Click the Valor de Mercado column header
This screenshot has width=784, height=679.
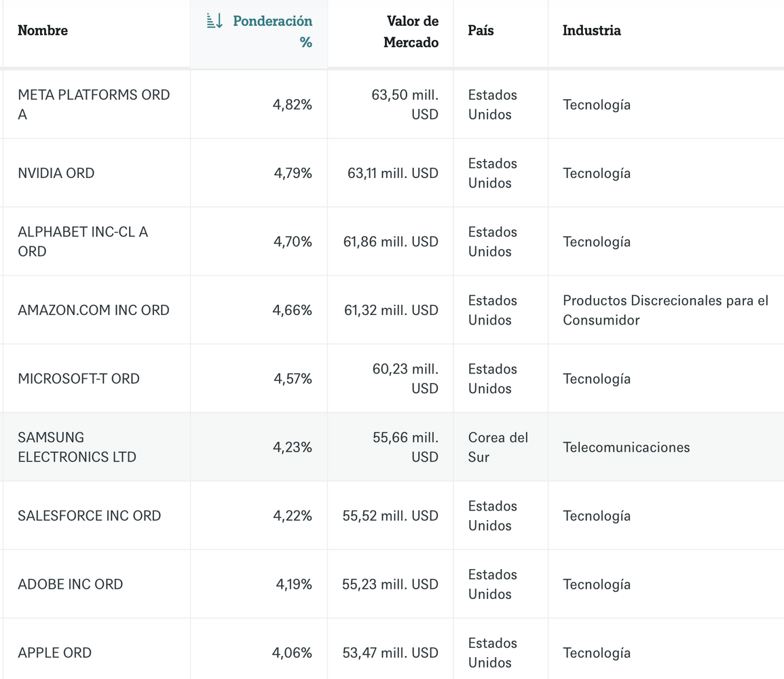[x=411, y=31]
